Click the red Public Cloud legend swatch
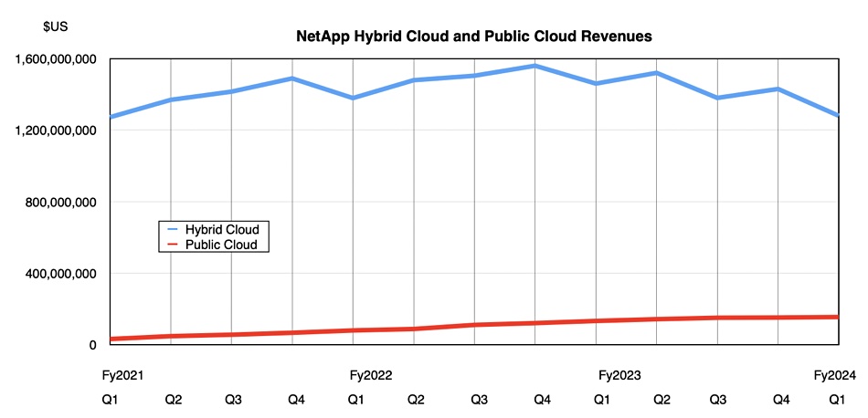The image size is (868, 418). (x=172, y=244)
